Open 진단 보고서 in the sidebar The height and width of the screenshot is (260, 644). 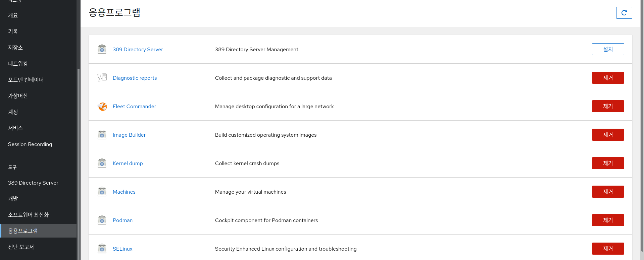tap(38, 247)
